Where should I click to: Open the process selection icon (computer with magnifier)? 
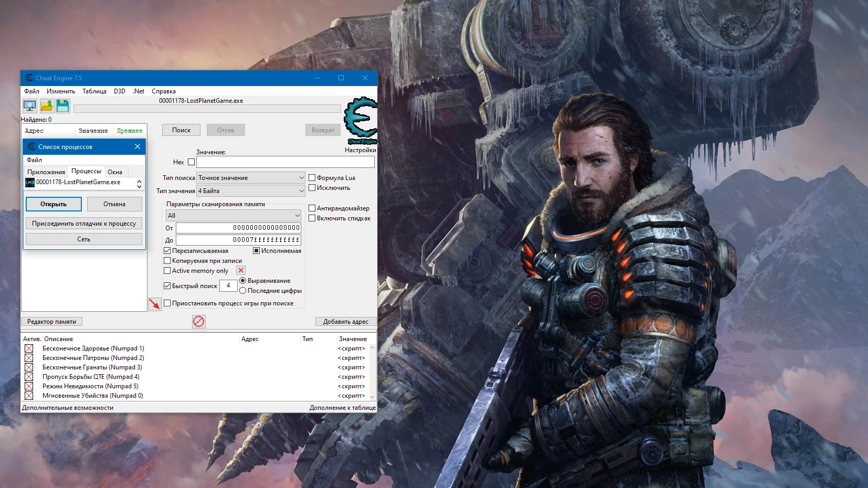30,106
